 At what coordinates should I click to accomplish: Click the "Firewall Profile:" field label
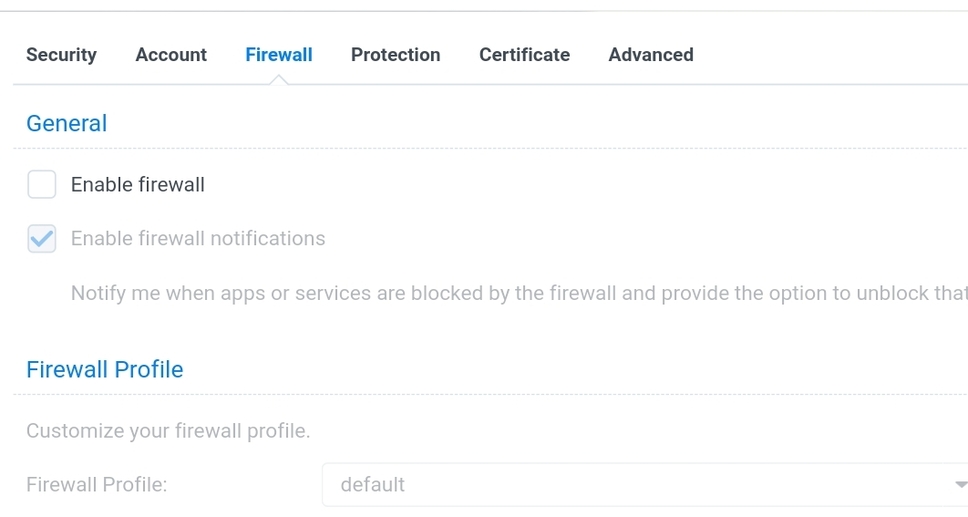(x=96, y=485)
